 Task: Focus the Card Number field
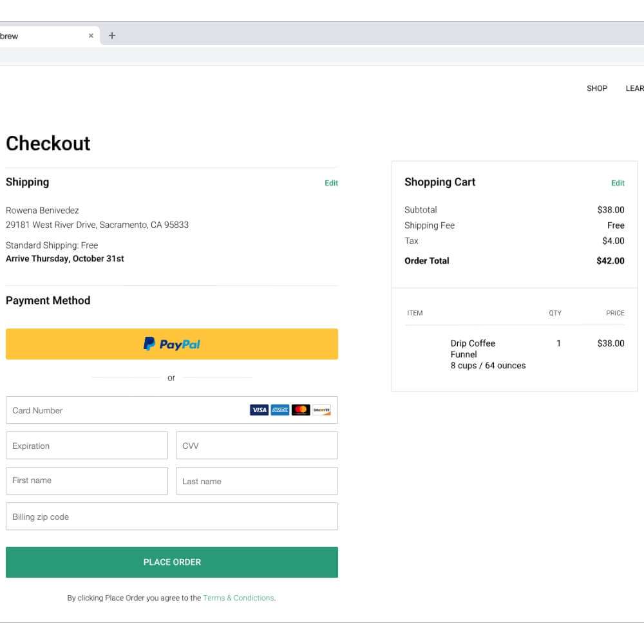pyautogui.click(x=129, y=410)
